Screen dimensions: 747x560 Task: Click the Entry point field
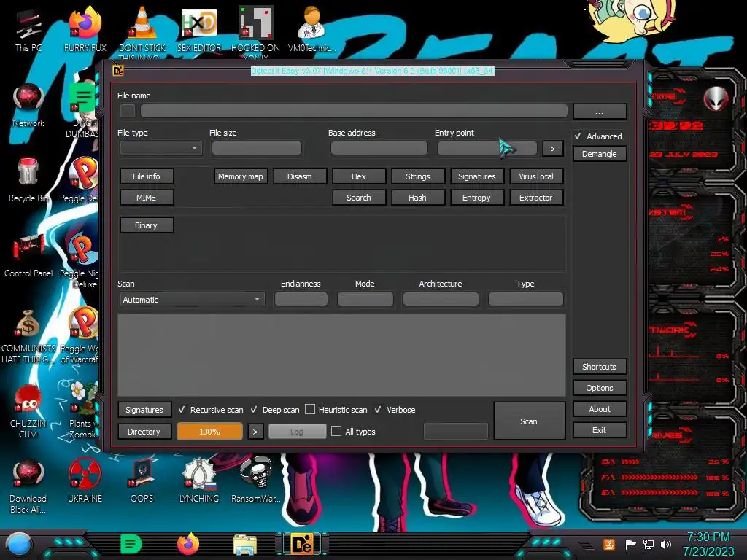(x=487, y=148)
